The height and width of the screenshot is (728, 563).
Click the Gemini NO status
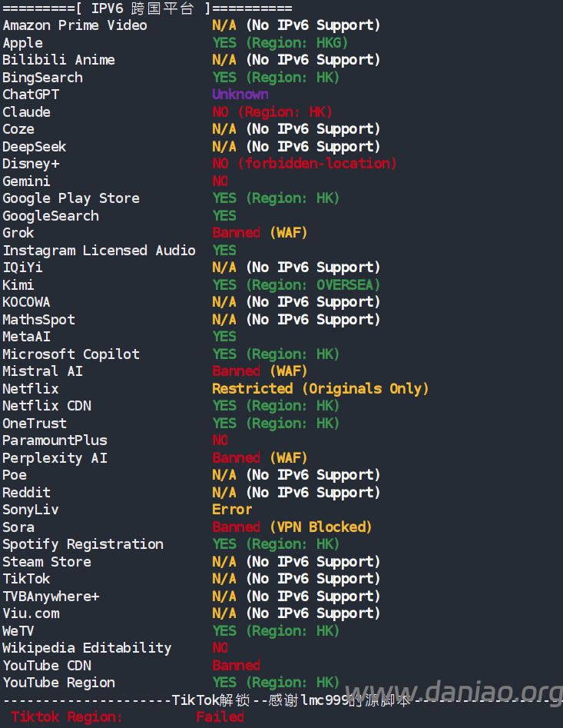click(x=220, y=181)
